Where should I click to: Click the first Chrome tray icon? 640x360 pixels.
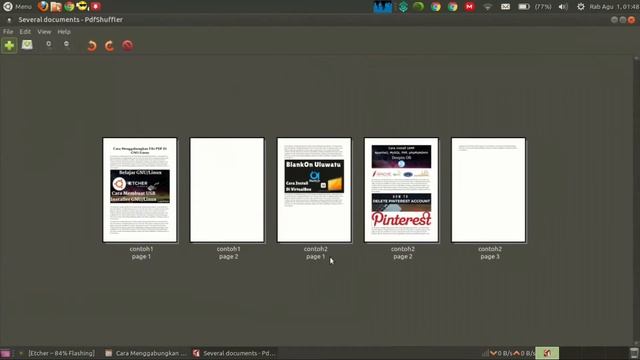[x=436, y=7]
